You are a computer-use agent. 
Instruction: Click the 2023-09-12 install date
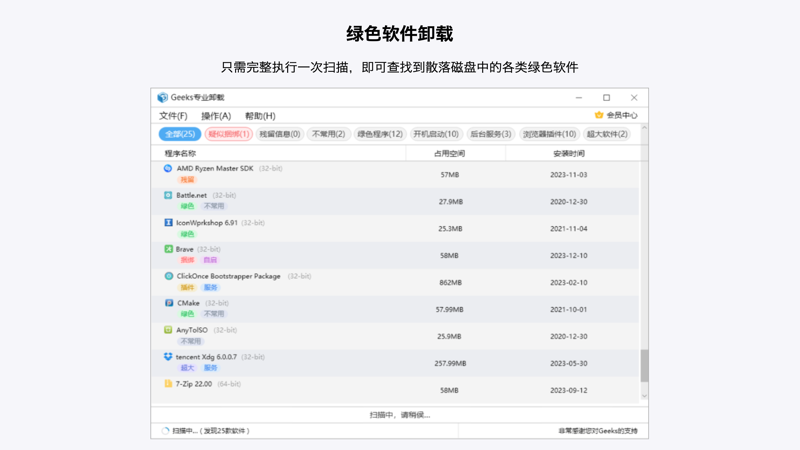pyautogui.click(x=568, y=390)
